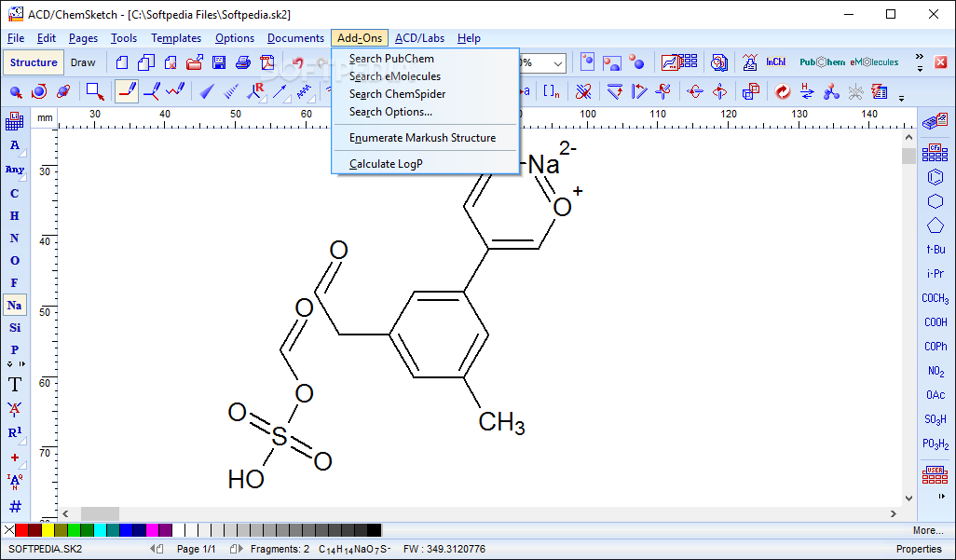
Task: Open the Properties panel in status bar
Action: (x=920, y=549)
